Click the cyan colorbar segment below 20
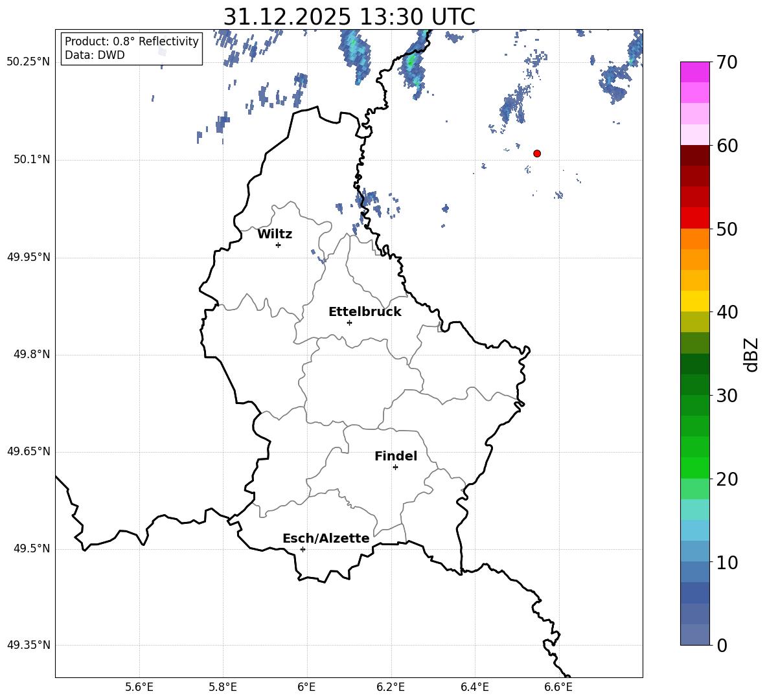The height and width of the screenshot is (700, 767). 694,510
